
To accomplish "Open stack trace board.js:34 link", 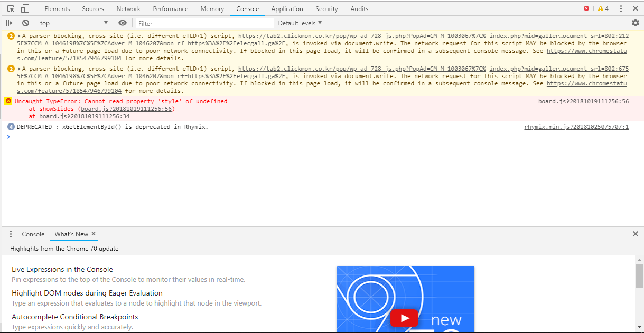I will (85, 116).
